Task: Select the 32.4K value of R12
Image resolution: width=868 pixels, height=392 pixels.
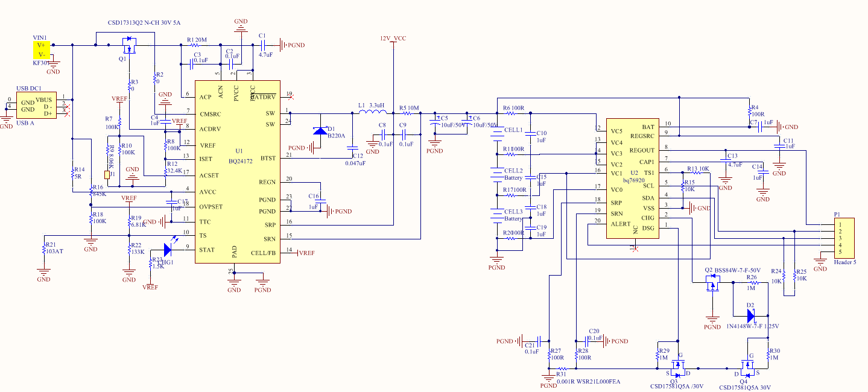Action: (x=176, y=171)
